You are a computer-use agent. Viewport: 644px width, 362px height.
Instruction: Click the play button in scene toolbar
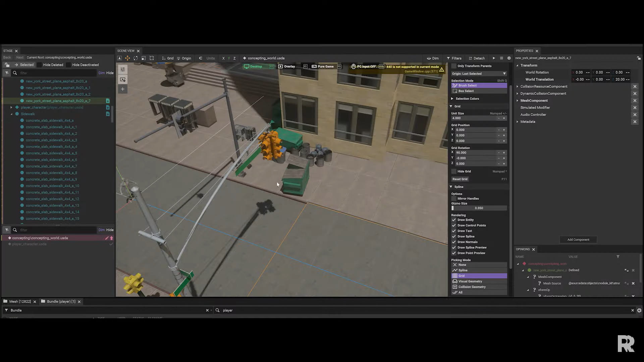click(x=494, y=58)
